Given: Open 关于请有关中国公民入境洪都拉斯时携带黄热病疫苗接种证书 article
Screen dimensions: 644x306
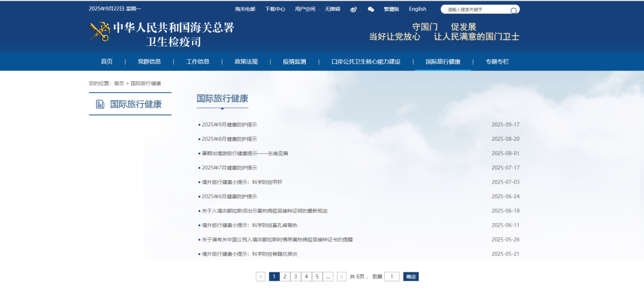Looking at the screenshot, I should (x=277, y=240).
